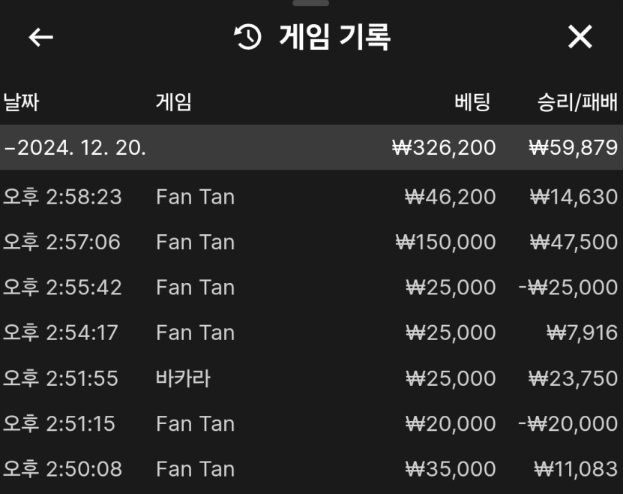Click the history clock icon
624x494 pixels.
pyautogui.click(x=247, y=38)
